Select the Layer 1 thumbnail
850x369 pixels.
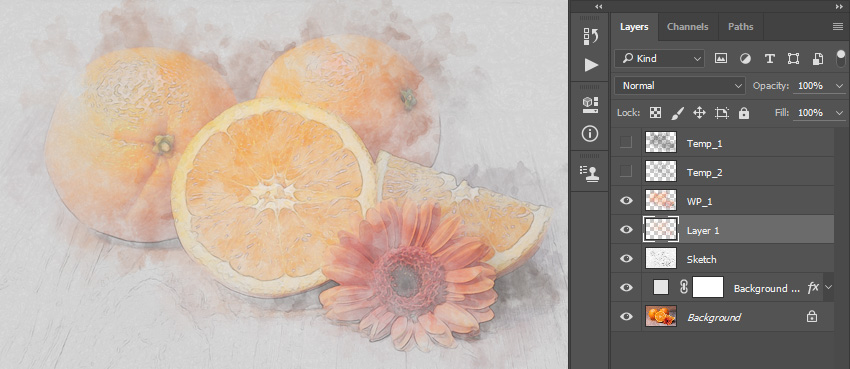tap(661, 229)
